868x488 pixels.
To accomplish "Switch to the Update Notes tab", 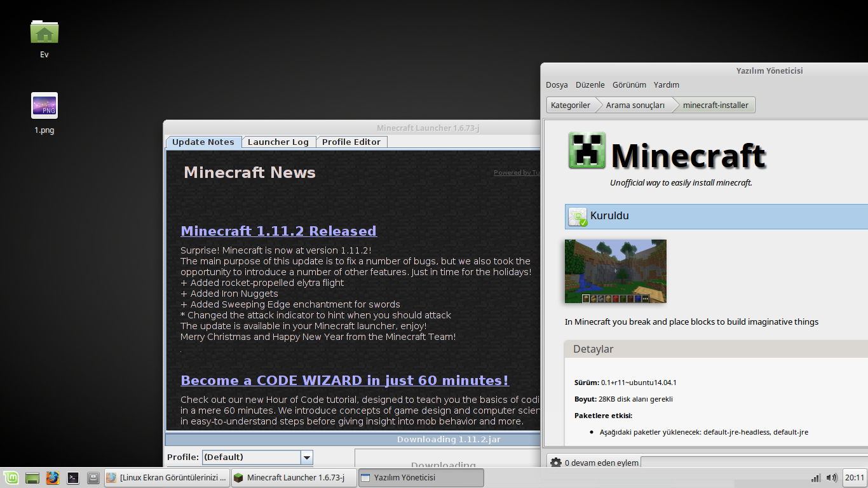I will 203,142.
